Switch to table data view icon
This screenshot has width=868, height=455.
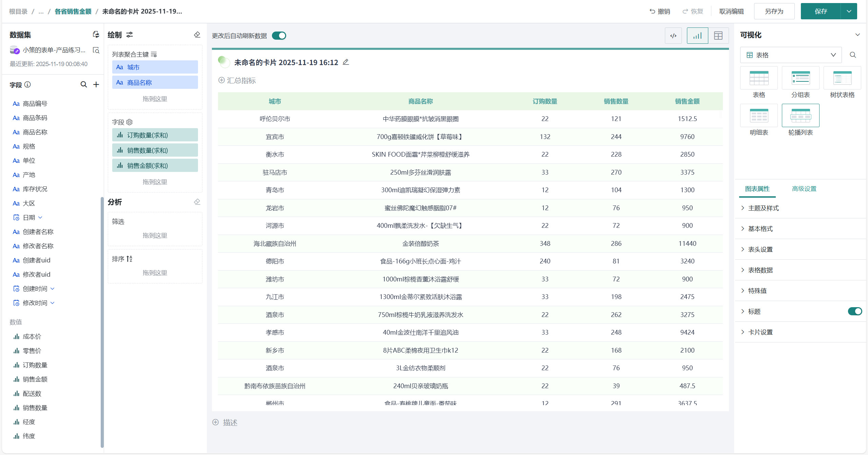(718, 36)
